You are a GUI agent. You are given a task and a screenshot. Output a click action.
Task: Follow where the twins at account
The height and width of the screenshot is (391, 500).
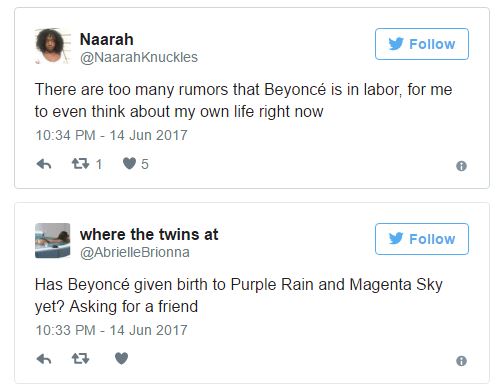(x=422, y=239)
